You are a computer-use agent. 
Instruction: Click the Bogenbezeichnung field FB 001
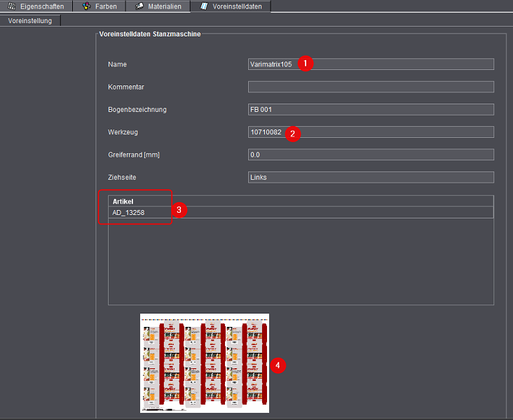[371, 109]
